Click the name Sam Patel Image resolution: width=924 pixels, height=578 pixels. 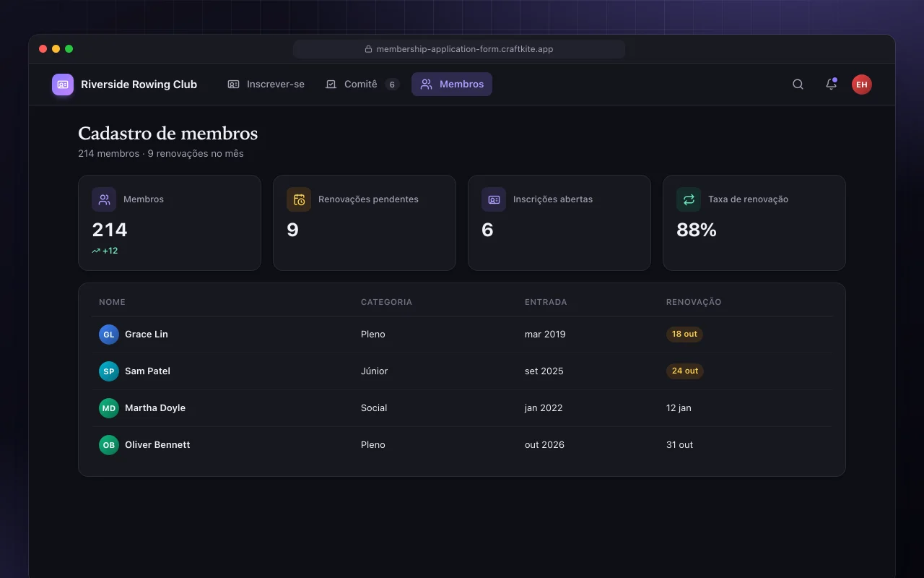tap(147, 371)
